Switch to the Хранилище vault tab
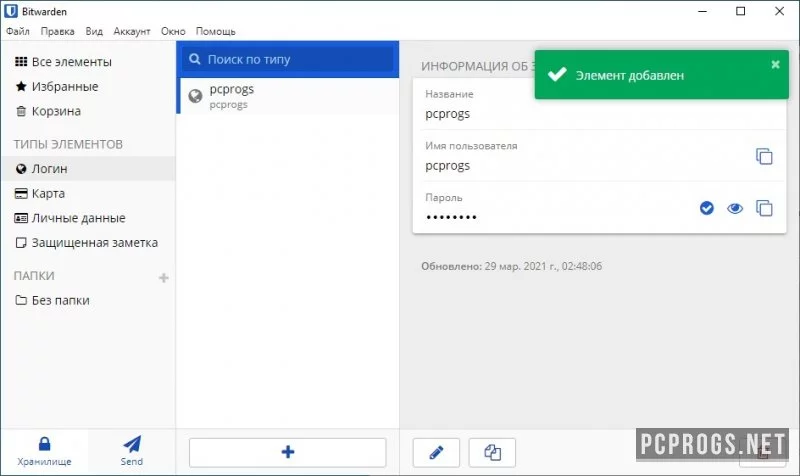The width and height of the screenshot is (800, 476). coord(44,452)
